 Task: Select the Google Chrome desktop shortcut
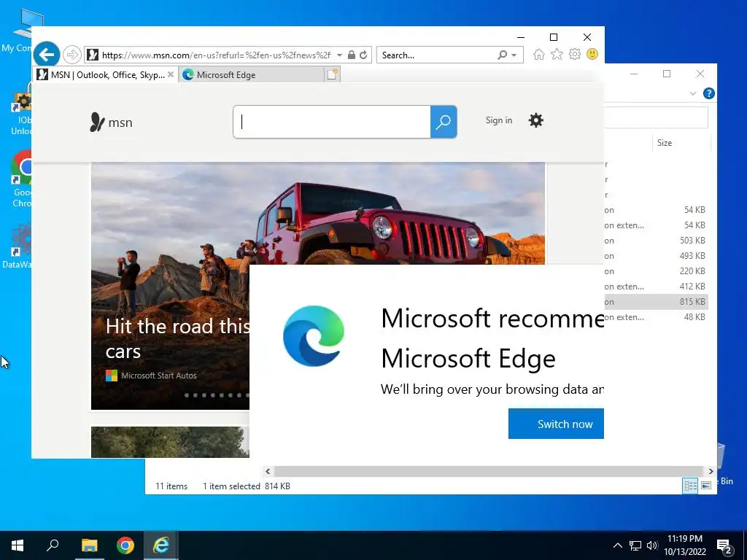point(21,179)
